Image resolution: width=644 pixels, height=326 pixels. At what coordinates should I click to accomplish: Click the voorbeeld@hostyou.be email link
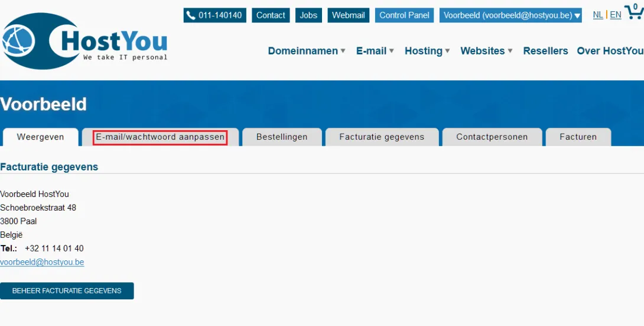coord(42,262)
